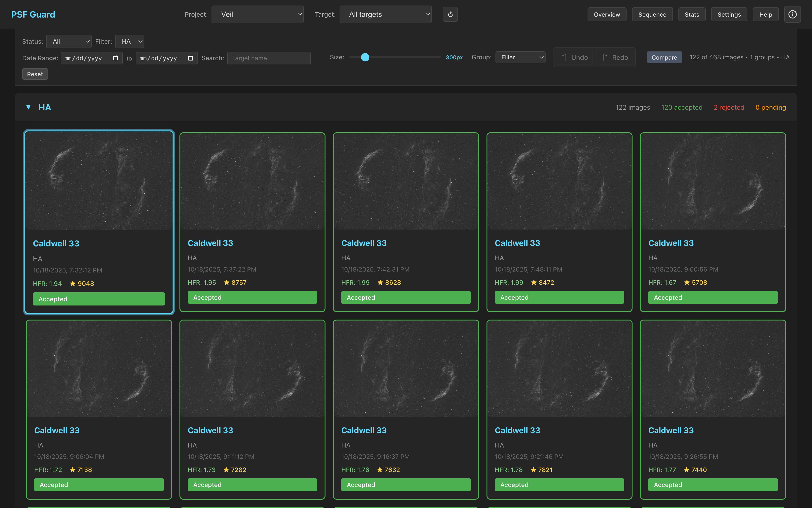
Task: Open the Target dropdown showing All targets
Action: (x=385, y=15)
